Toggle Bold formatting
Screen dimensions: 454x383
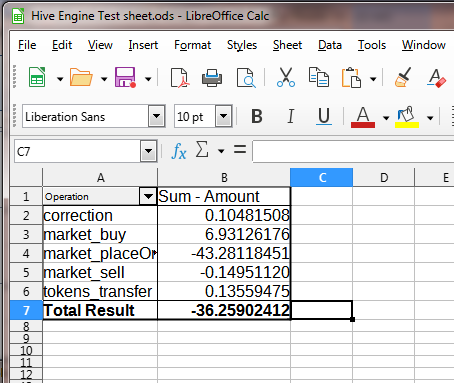[257, 117]
